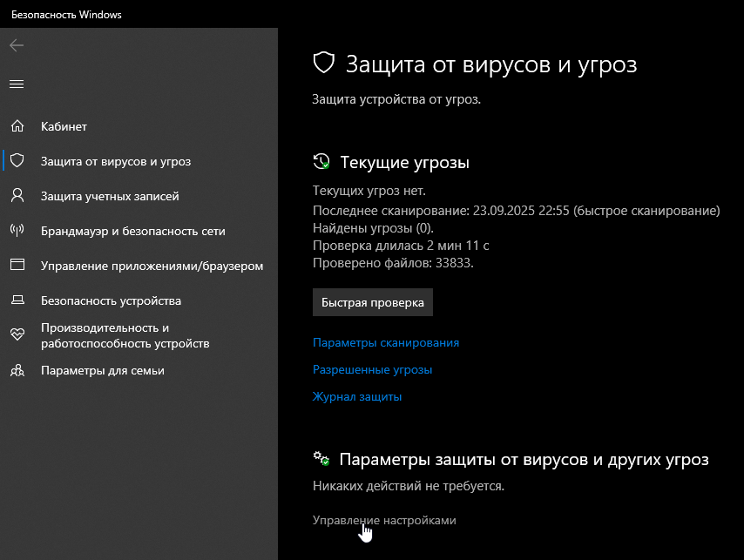744x560 pixels.
Task: Click the home icon next to Кабинет
Action: (x=17, y=126)
